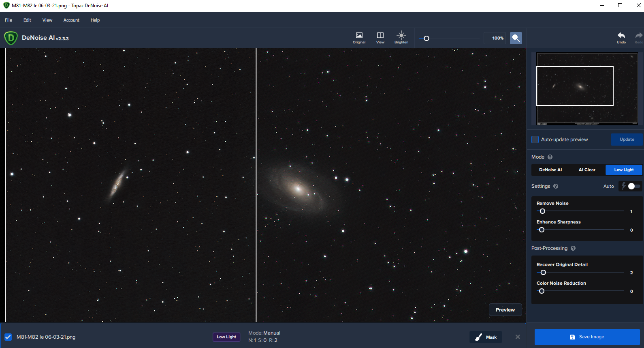Click the Color Noise Reduction slider handle

click(x=542, y=291)
